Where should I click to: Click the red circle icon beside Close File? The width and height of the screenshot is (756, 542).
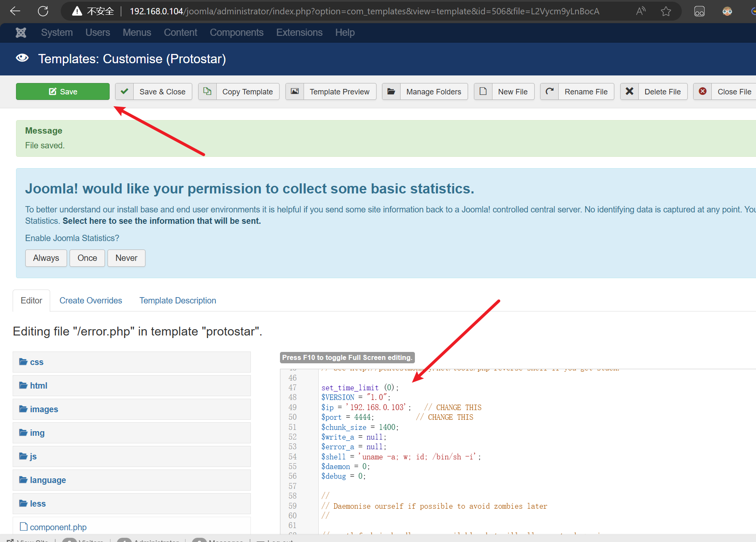coord(703,91)
